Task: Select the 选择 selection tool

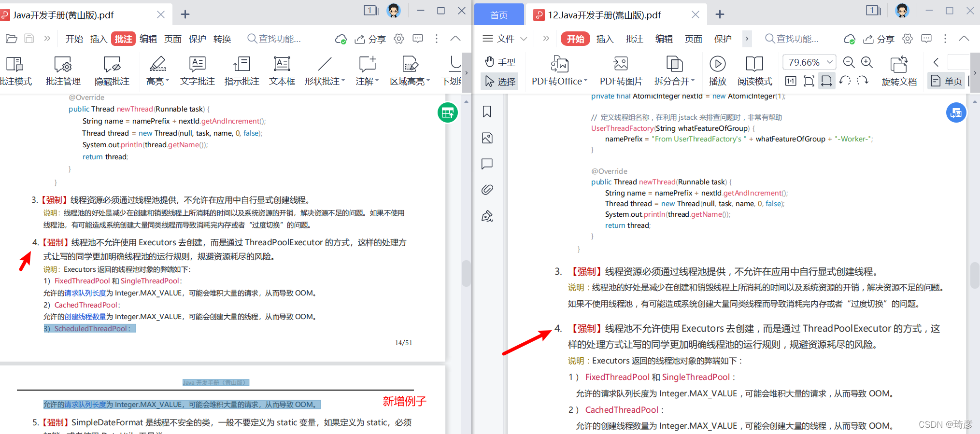Action: pos(500,82)
